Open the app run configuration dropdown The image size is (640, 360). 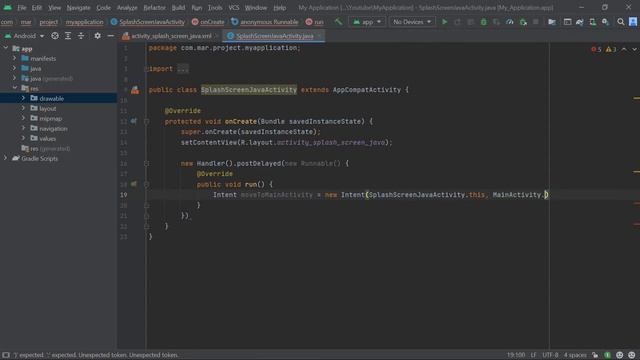point(367,22)
